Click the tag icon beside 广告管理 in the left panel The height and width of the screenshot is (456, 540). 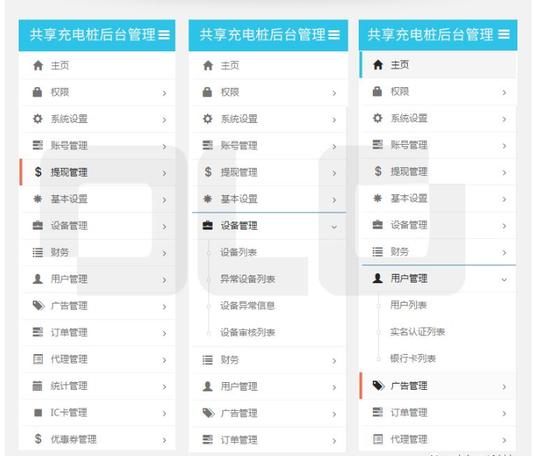[38, 305]
